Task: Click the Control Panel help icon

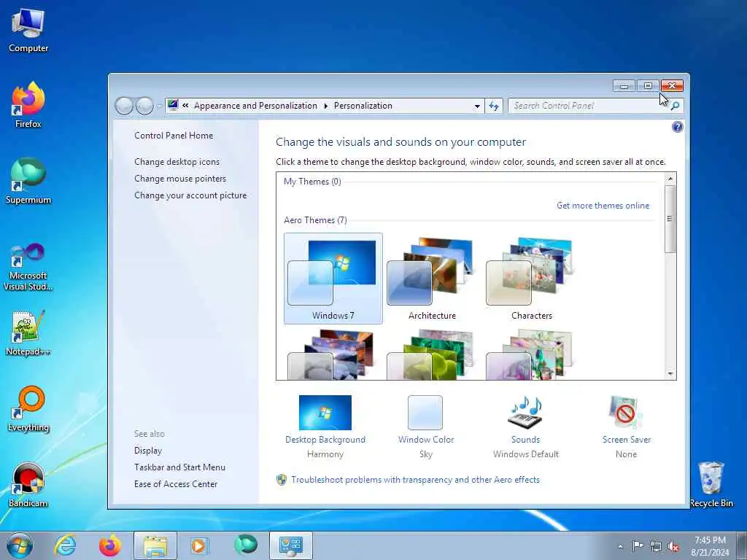Action: click(x=677, y=127)
